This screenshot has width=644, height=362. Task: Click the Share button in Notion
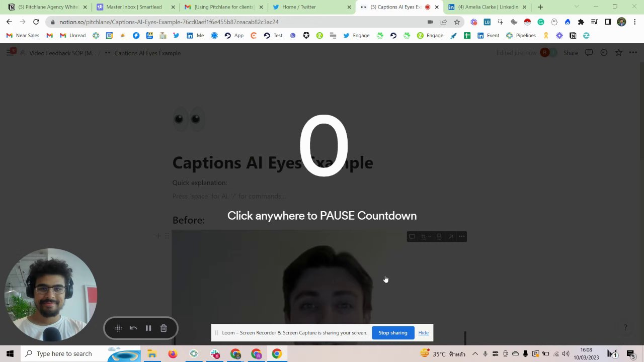tap(571, 53)
